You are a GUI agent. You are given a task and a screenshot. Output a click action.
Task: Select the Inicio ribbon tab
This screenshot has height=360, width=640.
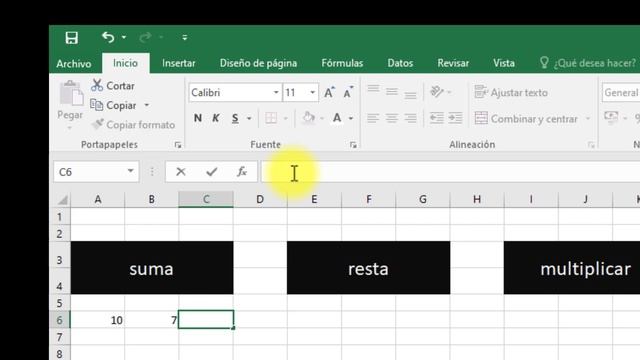[125, 63]
